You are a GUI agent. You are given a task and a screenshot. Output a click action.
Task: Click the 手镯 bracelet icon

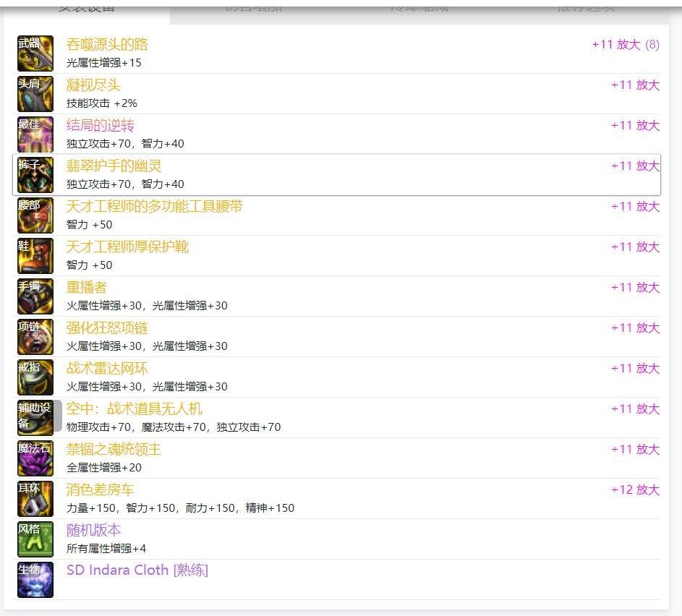click(x=35, y=296)
